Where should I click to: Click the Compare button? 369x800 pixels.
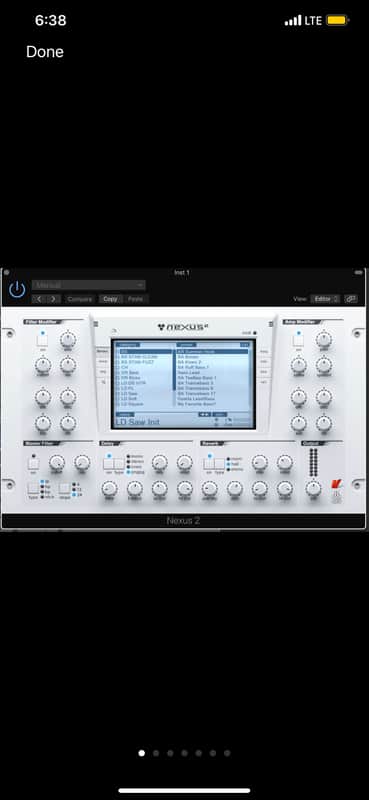[x=80, y=299]
